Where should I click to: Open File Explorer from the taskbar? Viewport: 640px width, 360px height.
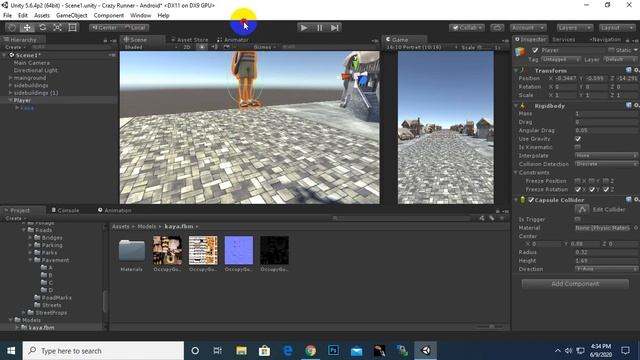(241, 351)
